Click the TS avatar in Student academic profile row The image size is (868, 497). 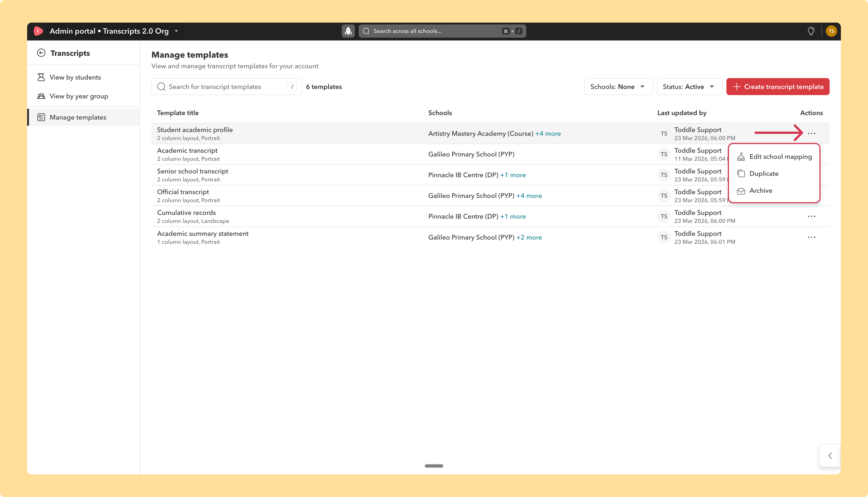(x=664, y=133)
